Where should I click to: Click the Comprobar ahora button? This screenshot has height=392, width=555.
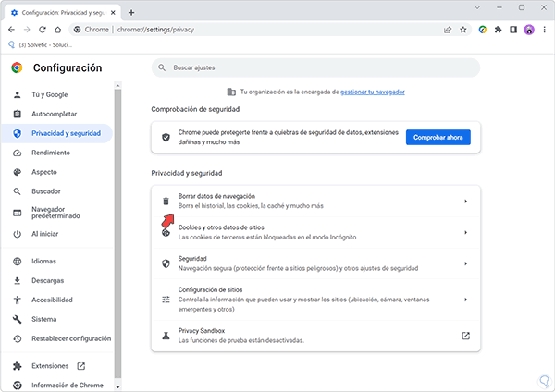click(438, 137)
